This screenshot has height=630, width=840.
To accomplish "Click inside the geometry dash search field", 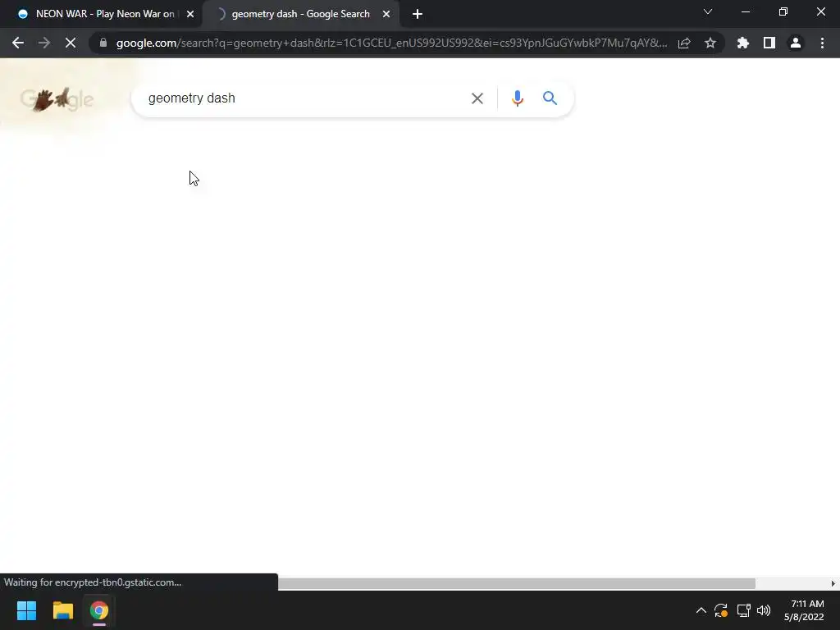I will (x=307, y=98).
